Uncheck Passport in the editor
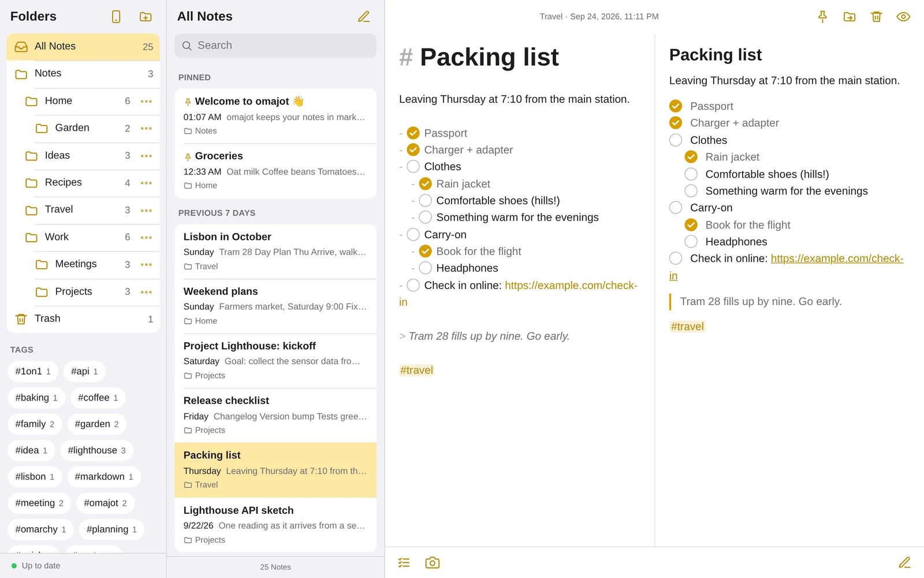The height and width of the screenshot is (578, 924). pos(413,133)
